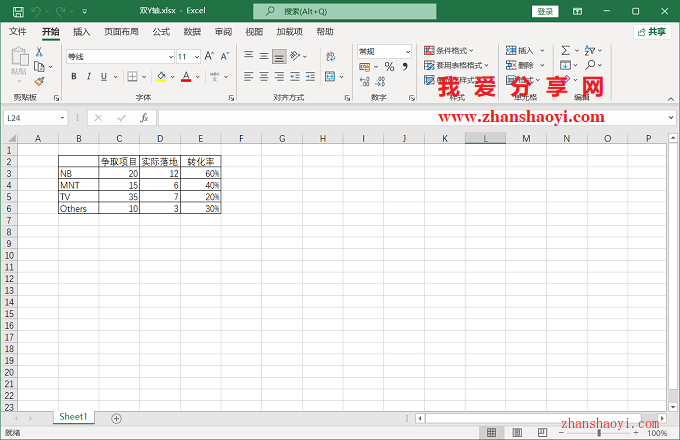Save the workbook with the Save icon
The height and width of the screenshot is (440, 680).
click(18, 11)
